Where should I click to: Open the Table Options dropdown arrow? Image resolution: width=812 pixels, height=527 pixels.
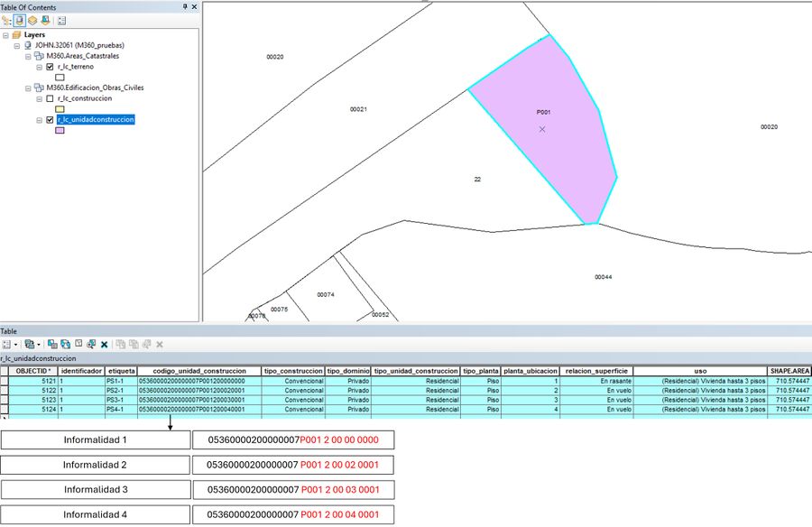tap(15, 345)
